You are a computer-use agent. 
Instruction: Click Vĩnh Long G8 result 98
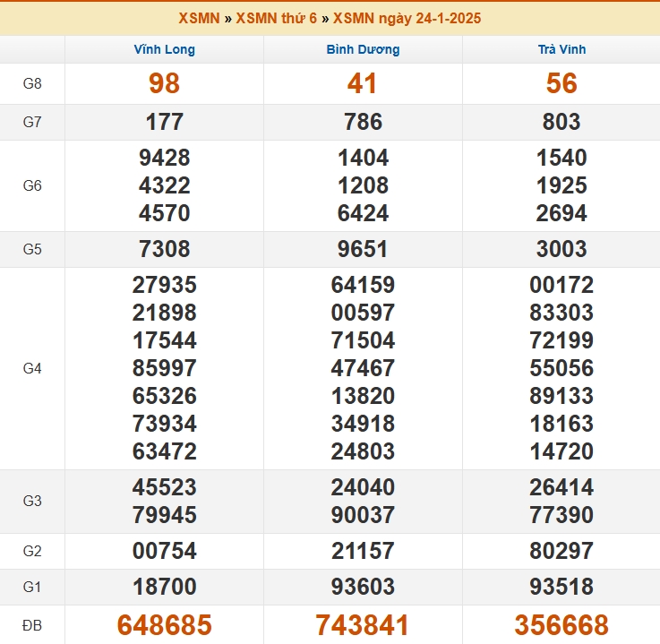[x=164, y=83]
